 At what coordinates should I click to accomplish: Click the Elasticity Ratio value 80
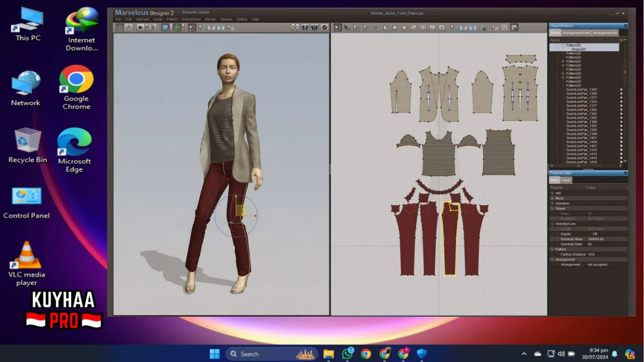[607, 244]
